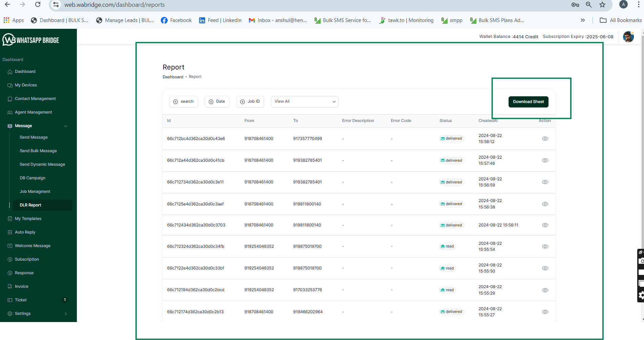Open the Feed | LinkedIn bookmark
Viewport: 644px width, 340px height.
point(220,20)
